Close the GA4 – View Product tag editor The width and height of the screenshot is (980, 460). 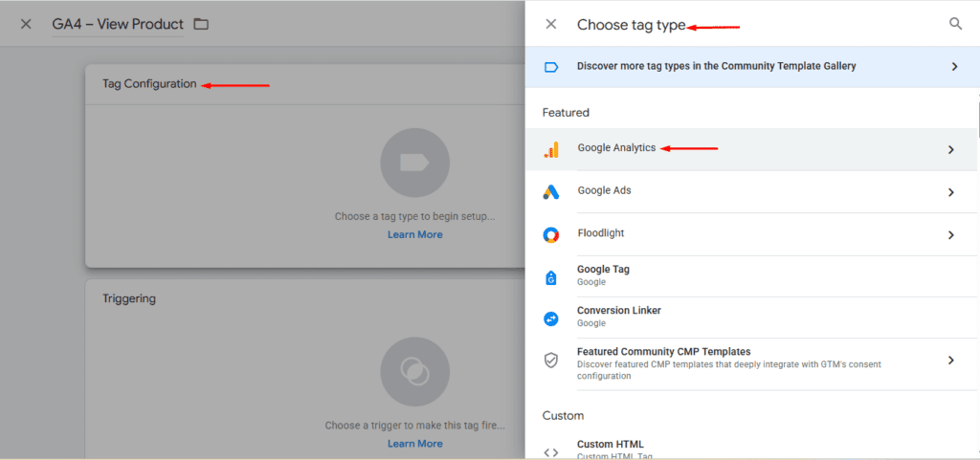pyautogui.click(x=26, y=24)
